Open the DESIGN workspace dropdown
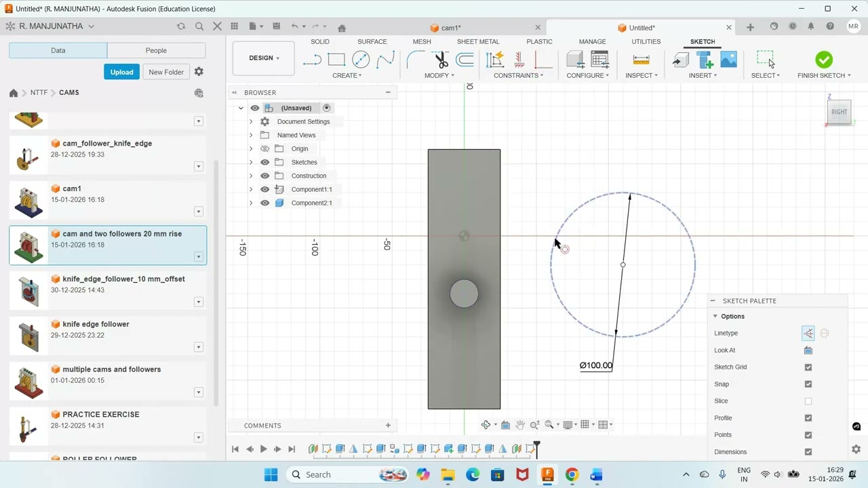The width and height of the screenshot is (868, 488). [x=264, y=58]
